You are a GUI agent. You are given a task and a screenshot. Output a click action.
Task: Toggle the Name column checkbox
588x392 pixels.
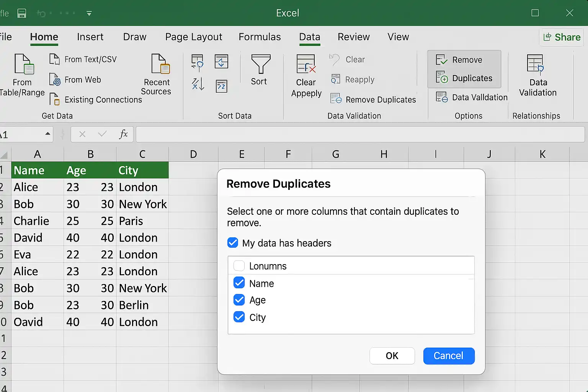click(239, 283)
